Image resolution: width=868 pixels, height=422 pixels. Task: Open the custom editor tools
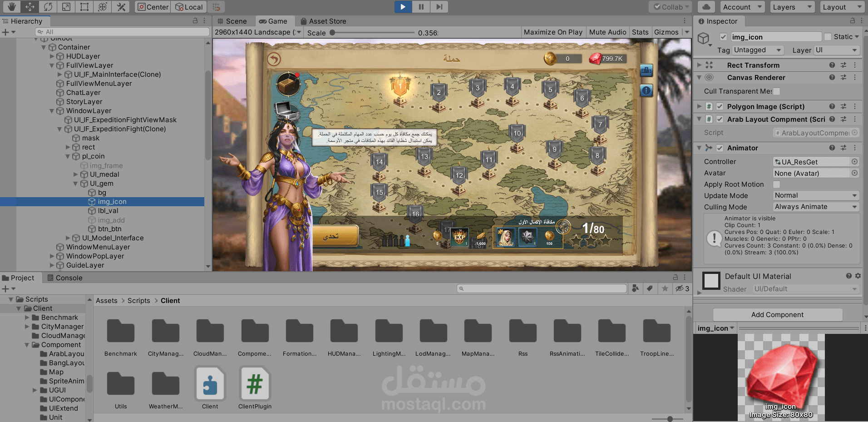coord(121,7)
